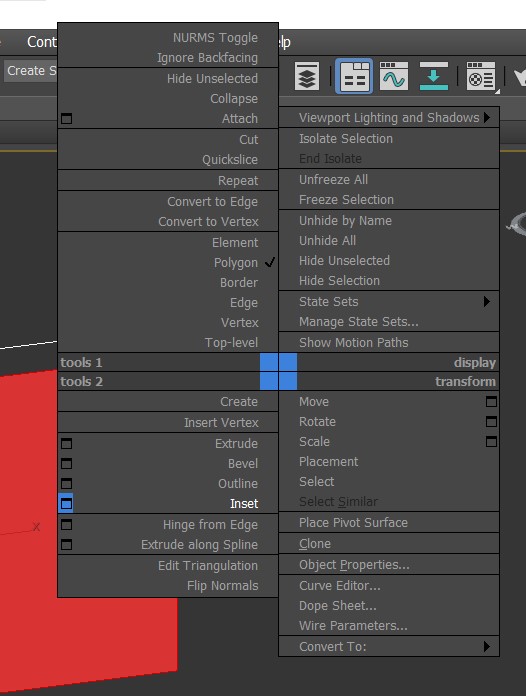Image resolution: width=526 pixels, height=696 pixels.
Task: Select the Extrude command
Action: [236, 443]
